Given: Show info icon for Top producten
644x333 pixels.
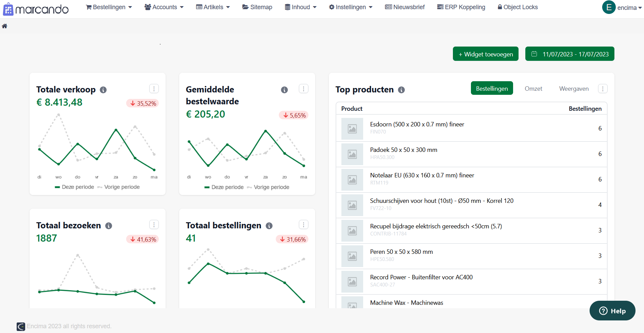Looking at the screenshot, I should [x=401, y=90].
